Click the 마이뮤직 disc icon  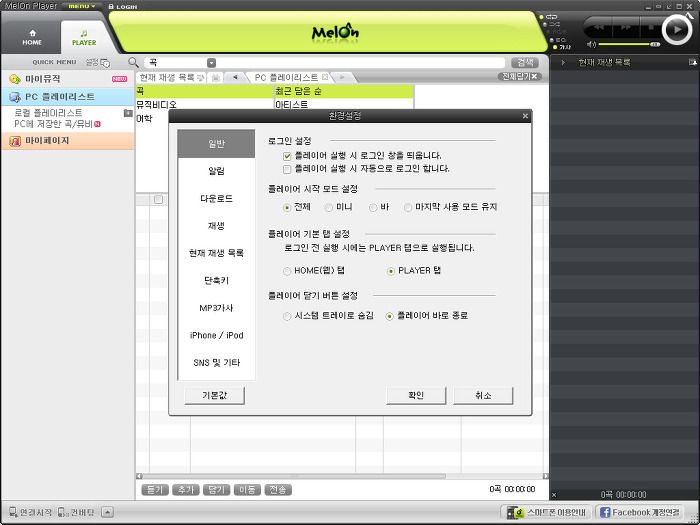point(15,79)
